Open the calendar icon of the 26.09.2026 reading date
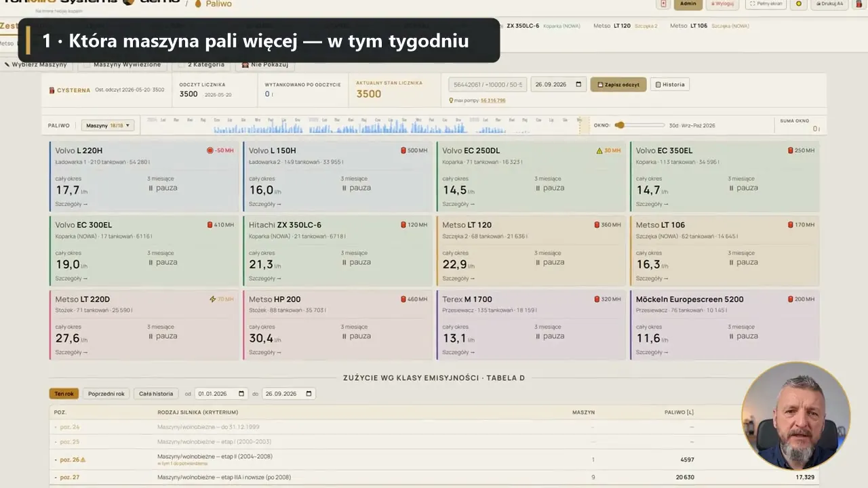868x488 pixels. (578, 85)
